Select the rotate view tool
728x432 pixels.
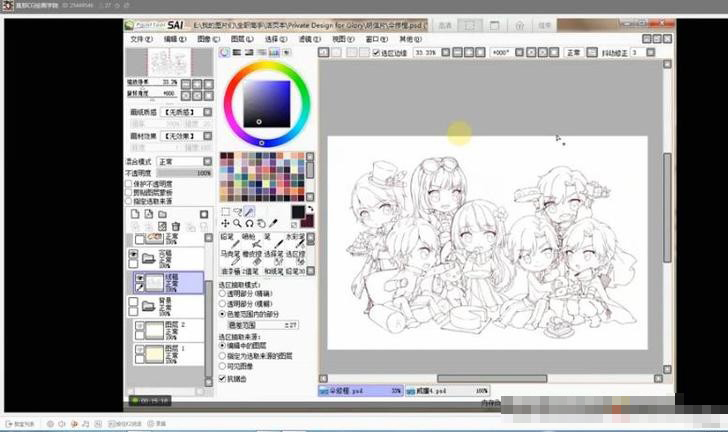(x=249, y=223)
